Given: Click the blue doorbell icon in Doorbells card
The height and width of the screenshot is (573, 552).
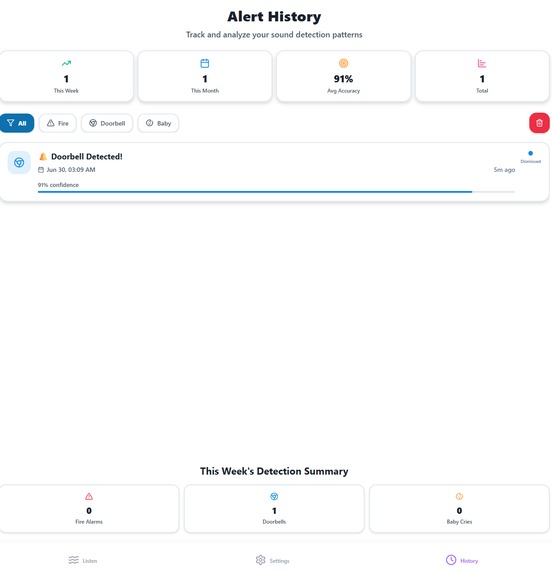Looking at the screenshot, I should click(x=274, y=496).
